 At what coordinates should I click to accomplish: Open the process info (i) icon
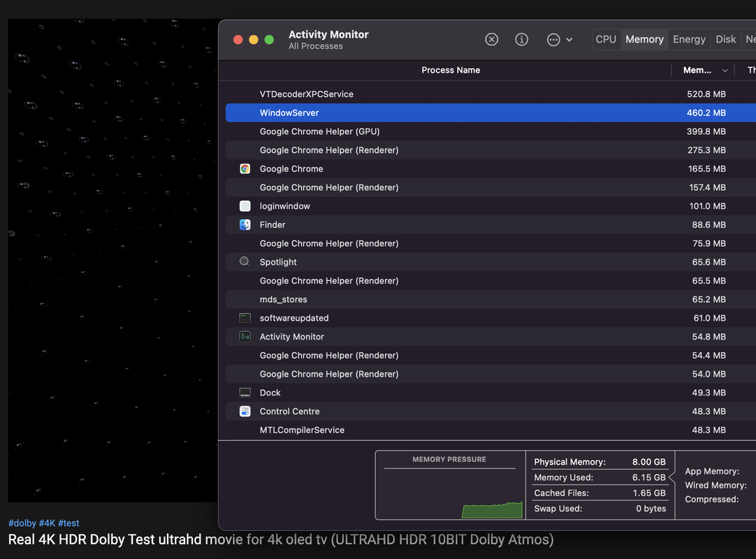click(x=521, y=40)
